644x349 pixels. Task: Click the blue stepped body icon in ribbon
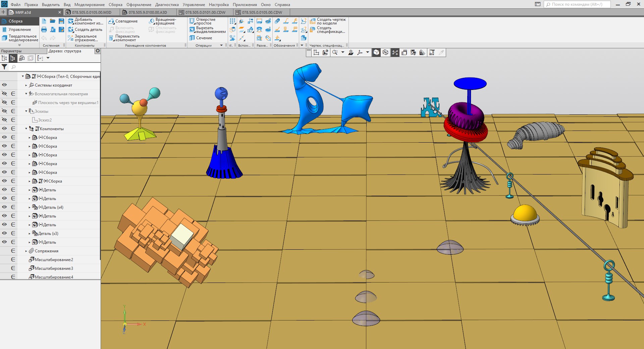[x=304, y=38]
